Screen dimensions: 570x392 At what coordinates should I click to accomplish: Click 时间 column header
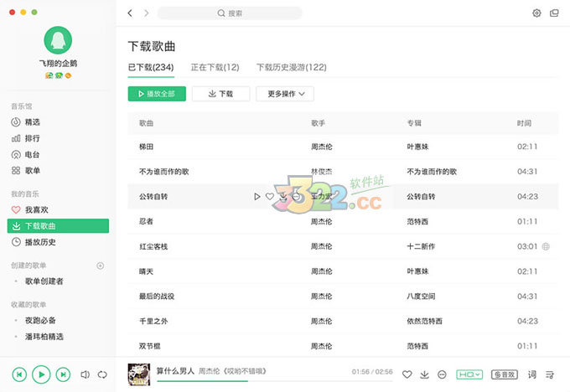[524, 123]
